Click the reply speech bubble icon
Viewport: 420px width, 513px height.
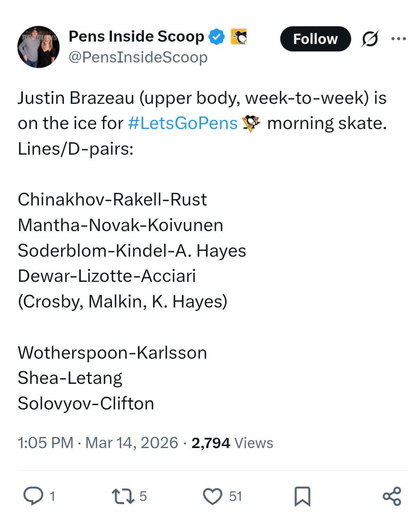[34, 496]
